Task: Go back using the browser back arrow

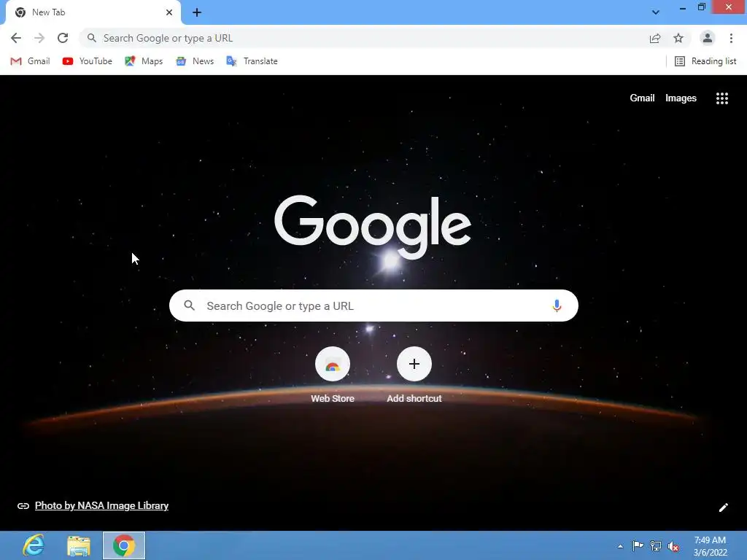Action: pyautogui.click(x=16, y=38)
